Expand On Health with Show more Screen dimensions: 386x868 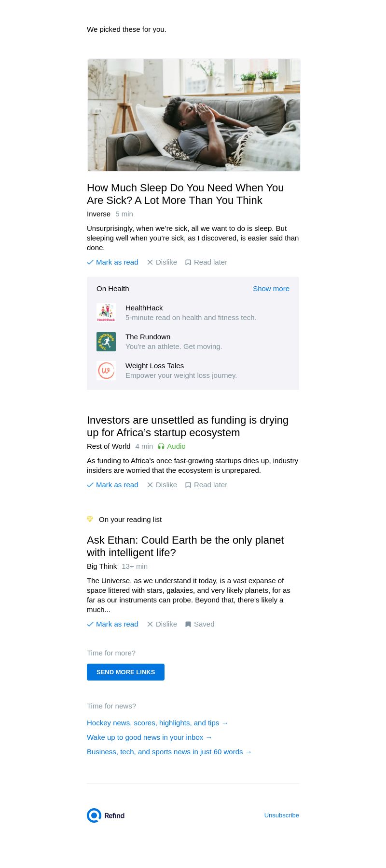(271, 289)
